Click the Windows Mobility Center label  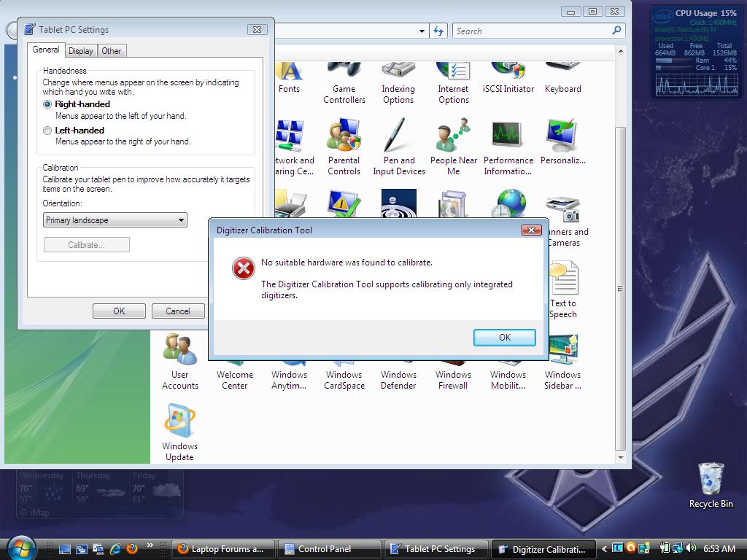coord(508,380)
